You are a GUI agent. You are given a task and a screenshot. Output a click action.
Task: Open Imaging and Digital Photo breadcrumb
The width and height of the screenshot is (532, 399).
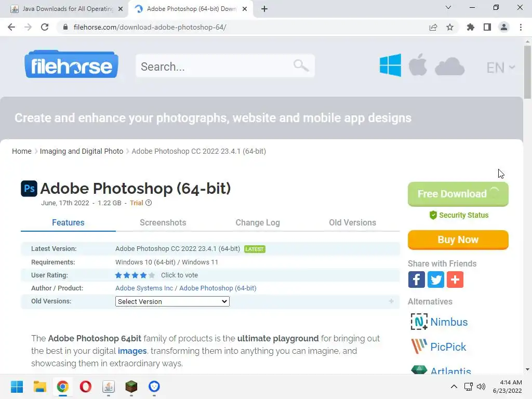pos(82,151)
